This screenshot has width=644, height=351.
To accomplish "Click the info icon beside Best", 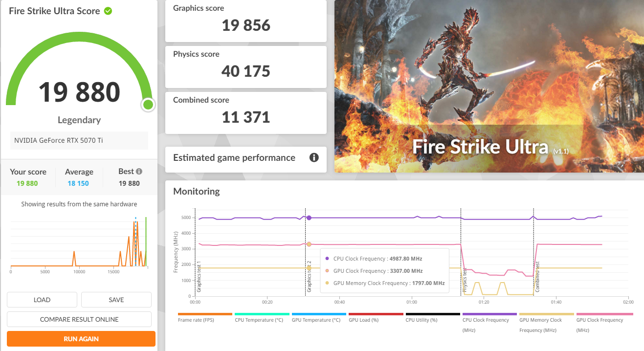I will 139,172.
